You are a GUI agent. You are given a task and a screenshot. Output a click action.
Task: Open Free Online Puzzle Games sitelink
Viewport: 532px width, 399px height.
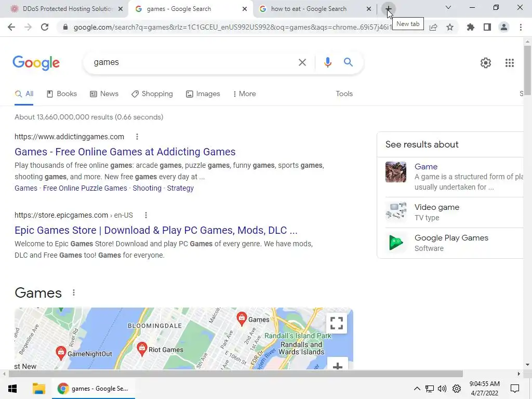click(x=85, y=188)
